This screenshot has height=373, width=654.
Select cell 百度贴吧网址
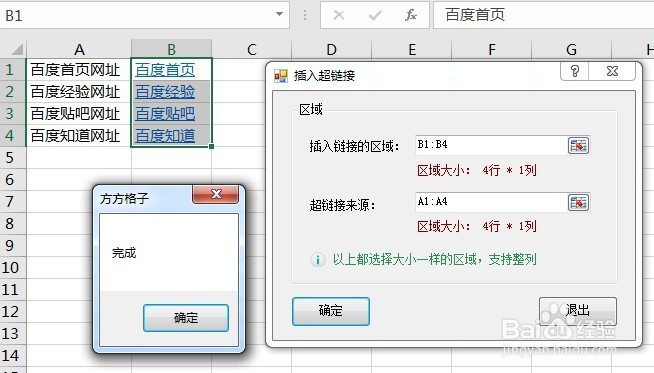79,114
